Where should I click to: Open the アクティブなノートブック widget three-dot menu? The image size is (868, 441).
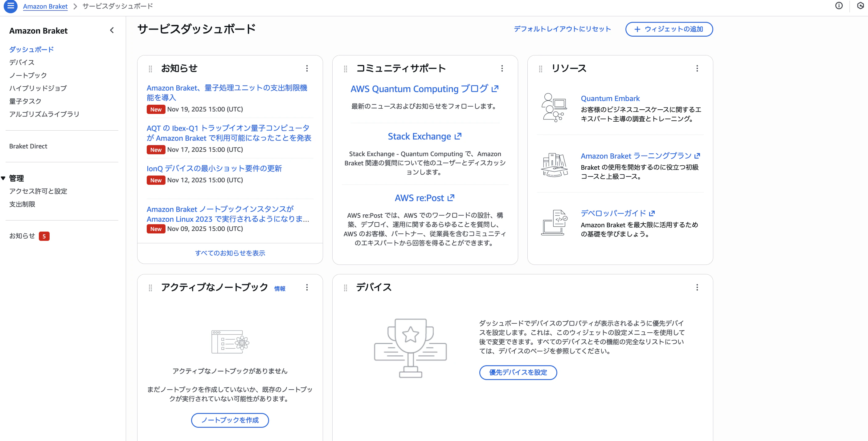point(307,287)
